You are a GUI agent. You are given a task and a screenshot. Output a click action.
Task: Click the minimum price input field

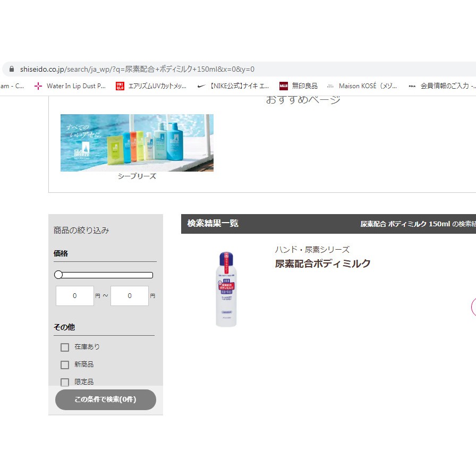click(74, 295)
